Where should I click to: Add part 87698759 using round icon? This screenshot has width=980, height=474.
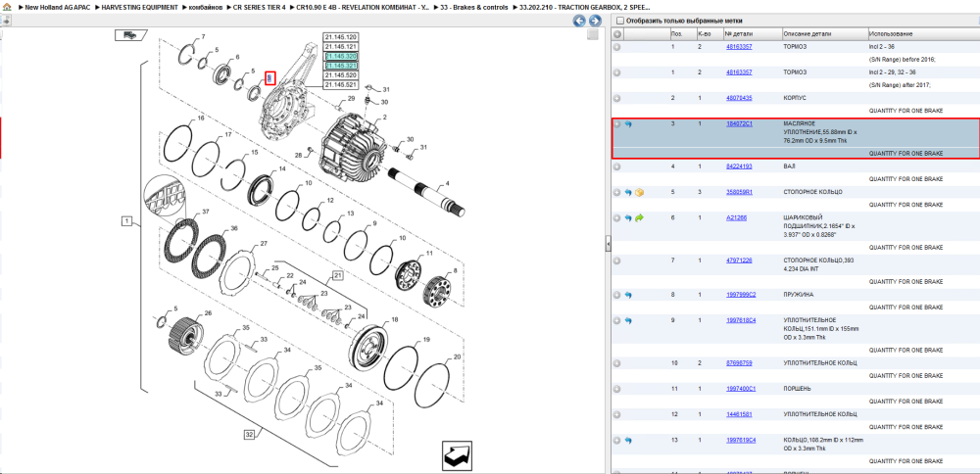tap(616, 362)
